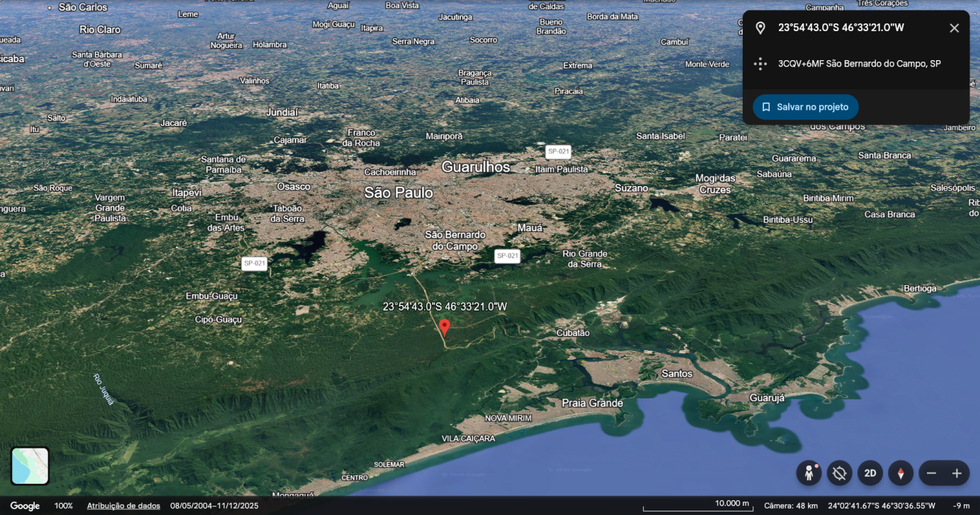Select Taboão da Serra label
The height and width of the screenshot is (515, 980).
(288, 214)
